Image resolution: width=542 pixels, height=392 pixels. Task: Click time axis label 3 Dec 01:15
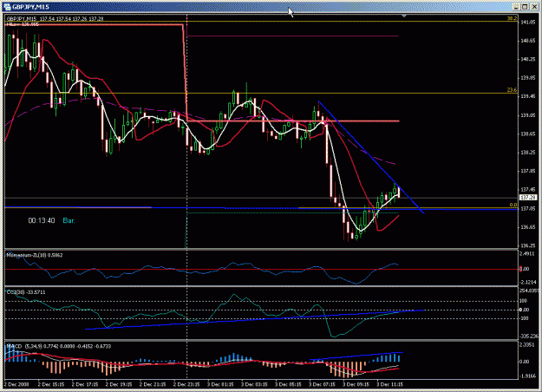(220, 384)
